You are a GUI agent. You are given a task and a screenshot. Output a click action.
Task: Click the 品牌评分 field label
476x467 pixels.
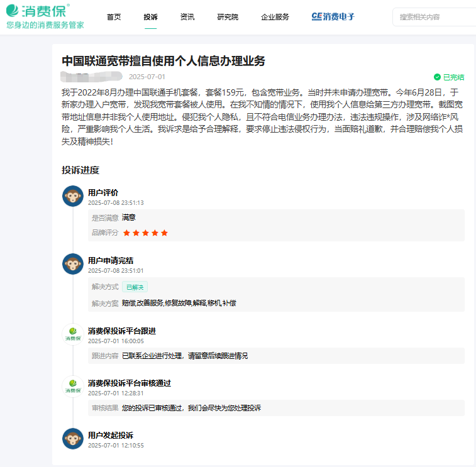click(105, 233)
